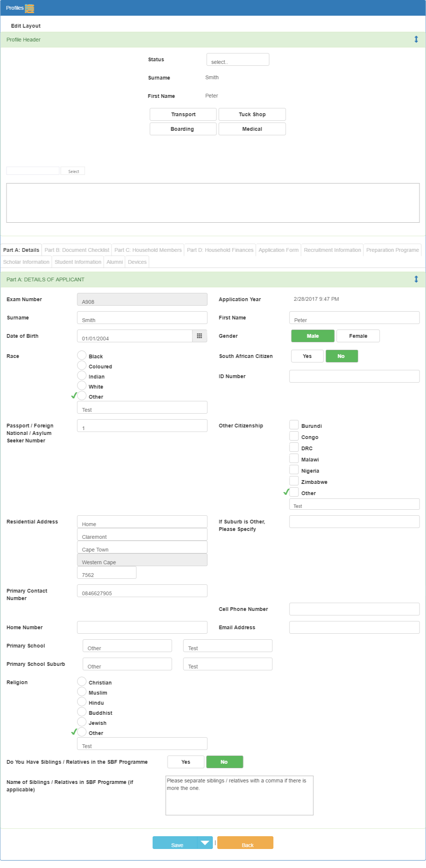This screenshot has width=426, height=868.
Task: Open the Primary School Suburb dropdown
Action: [x=127, y=664]
